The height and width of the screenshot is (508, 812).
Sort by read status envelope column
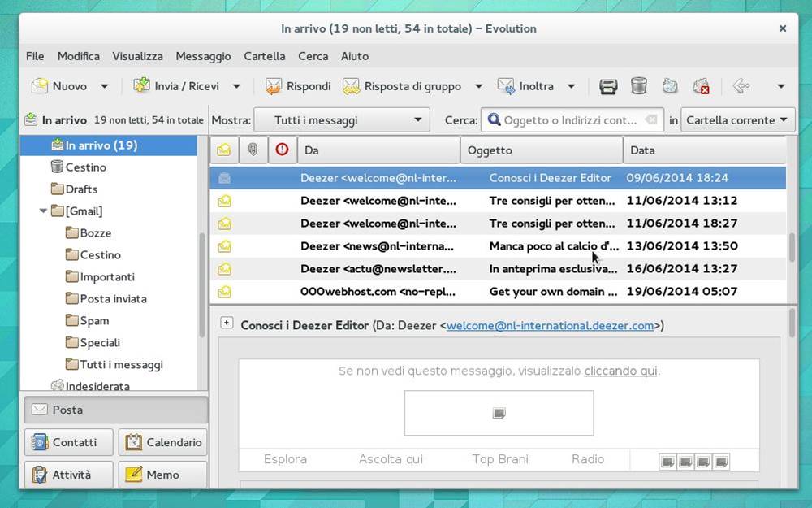(x=224, y=150)
